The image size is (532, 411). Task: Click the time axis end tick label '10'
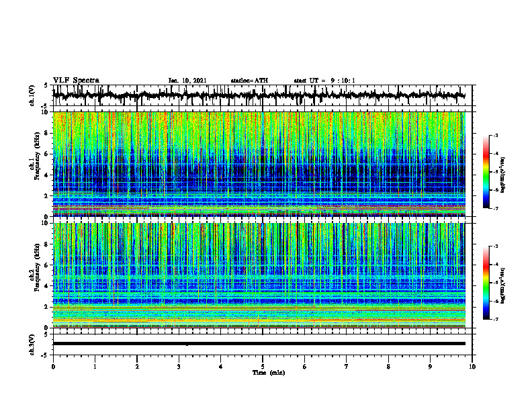tap(472, 367)
